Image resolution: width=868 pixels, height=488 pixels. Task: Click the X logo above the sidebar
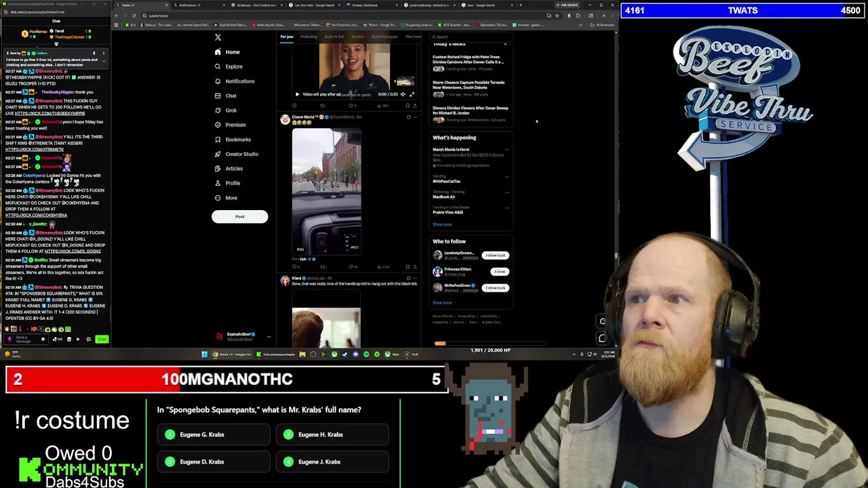pyautogui.click(x=218, y=37)
